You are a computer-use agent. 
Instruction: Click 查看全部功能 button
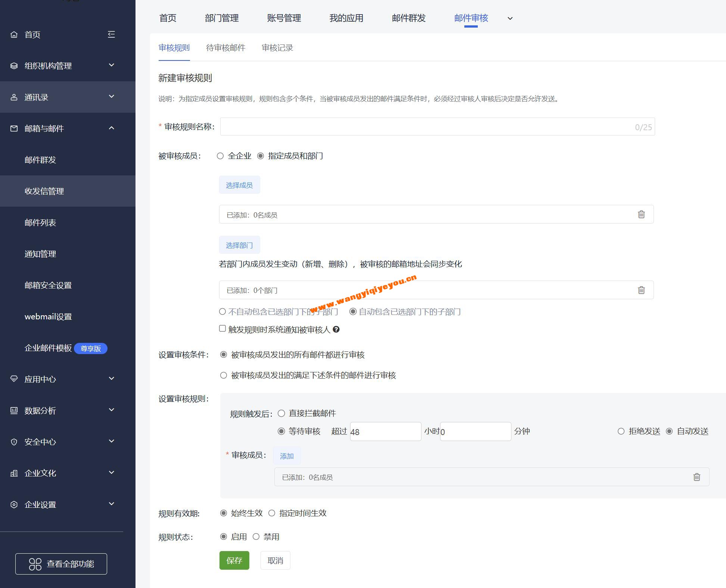[61, 564]
